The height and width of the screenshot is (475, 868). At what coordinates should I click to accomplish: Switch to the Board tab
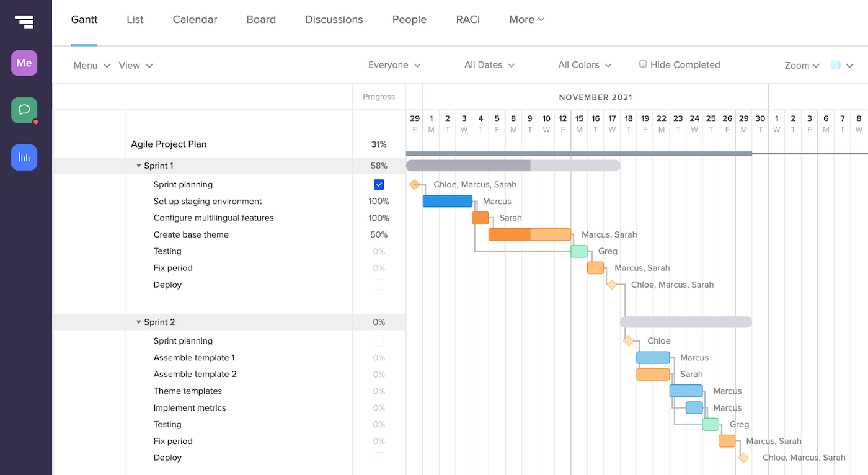261,19
